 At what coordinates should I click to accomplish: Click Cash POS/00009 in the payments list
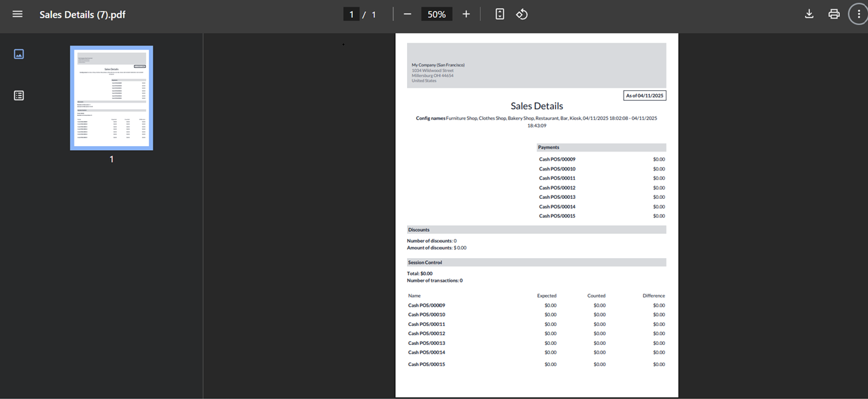point(557,159)
